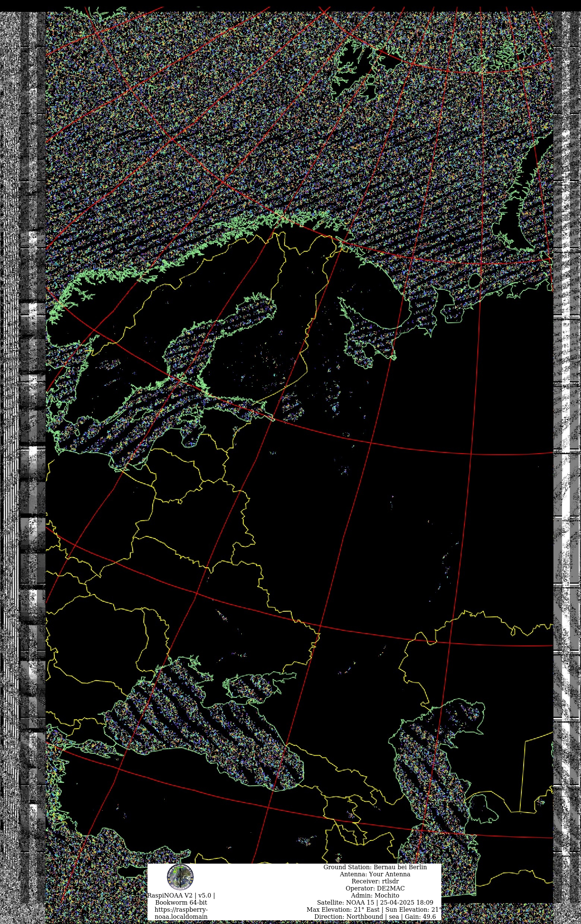Image resolution: width=581 pixels, height=924 pixels.
Task: Select 'Satellite: NOAA 15 | 25-04-2025 18:09' line
Action: pyautogui.click(x=375, y=902)
